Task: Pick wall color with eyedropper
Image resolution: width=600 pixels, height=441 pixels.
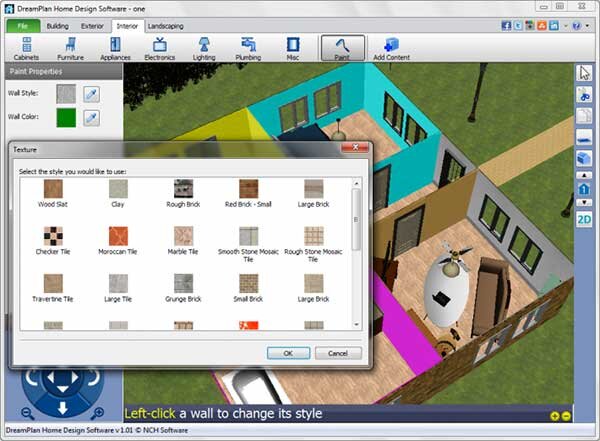Action: click(91, 118)
